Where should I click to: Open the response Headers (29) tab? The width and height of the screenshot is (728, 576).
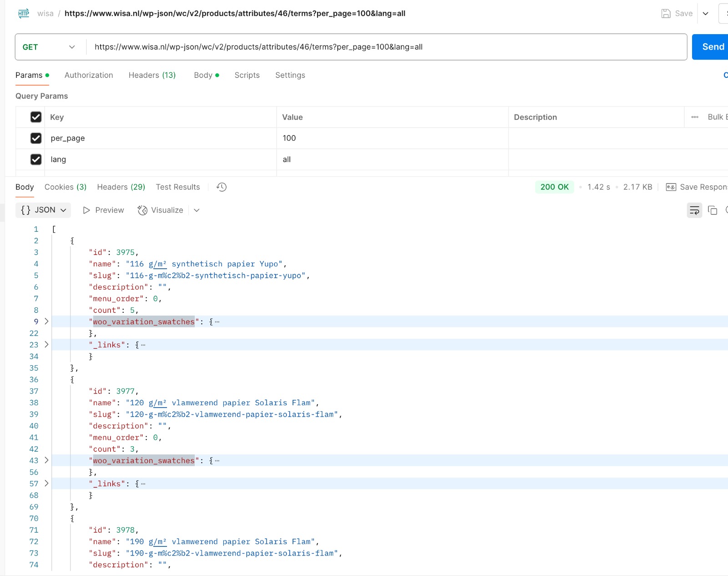coord(121,187)
